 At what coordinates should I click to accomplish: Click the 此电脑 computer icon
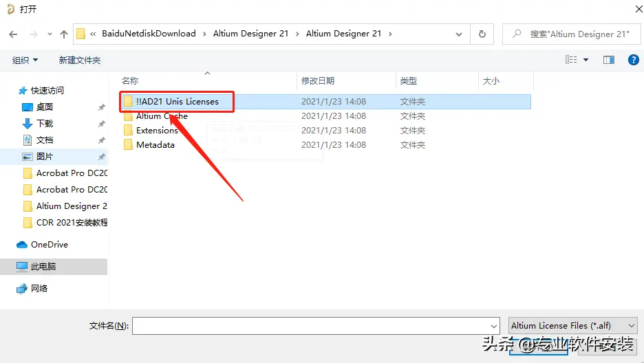pyautogui.click(x=22, y=267)
